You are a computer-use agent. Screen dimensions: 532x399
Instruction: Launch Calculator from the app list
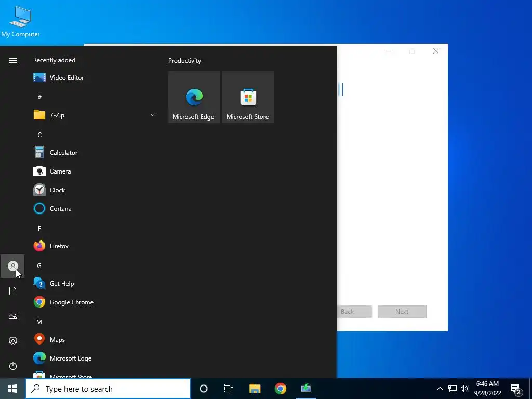coord(95,153)
